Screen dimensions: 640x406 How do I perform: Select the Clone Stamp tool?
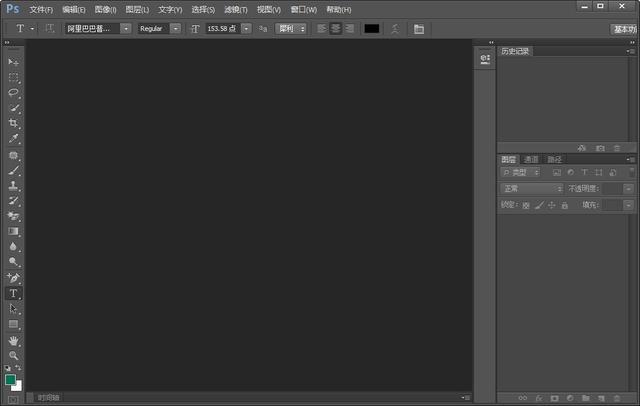[13, 186]
